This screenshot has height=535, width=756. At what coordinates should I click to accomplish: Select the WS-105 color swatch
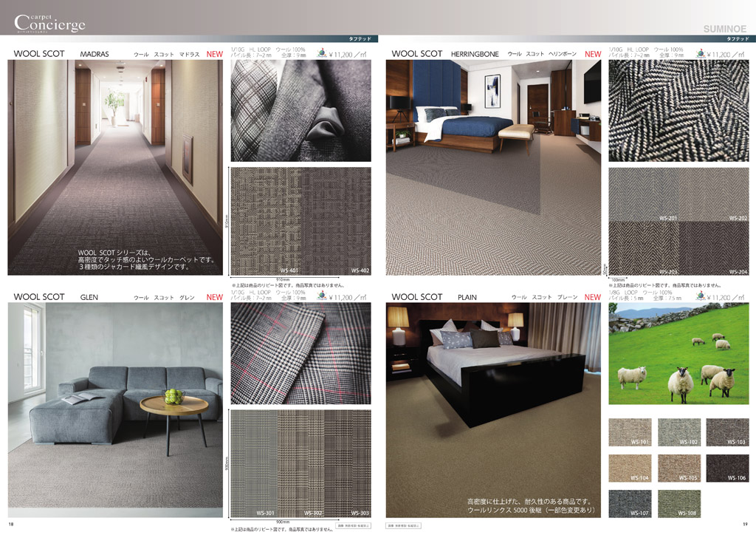(x=679, y=468)
